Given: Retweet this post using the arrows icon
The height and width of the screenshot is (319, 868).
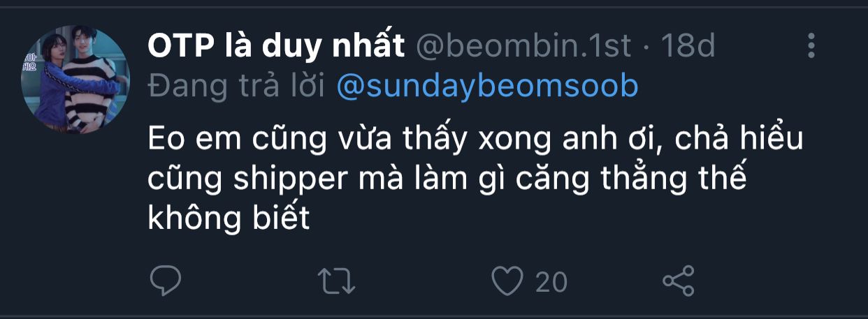Looking at the screenshot, I should click(337, 281).
